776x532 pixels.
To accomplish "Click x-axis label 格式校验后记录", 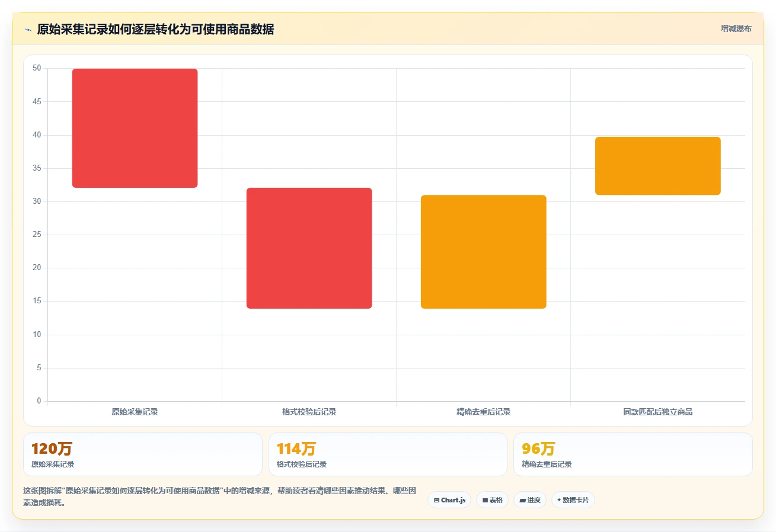I will (309, 412).
